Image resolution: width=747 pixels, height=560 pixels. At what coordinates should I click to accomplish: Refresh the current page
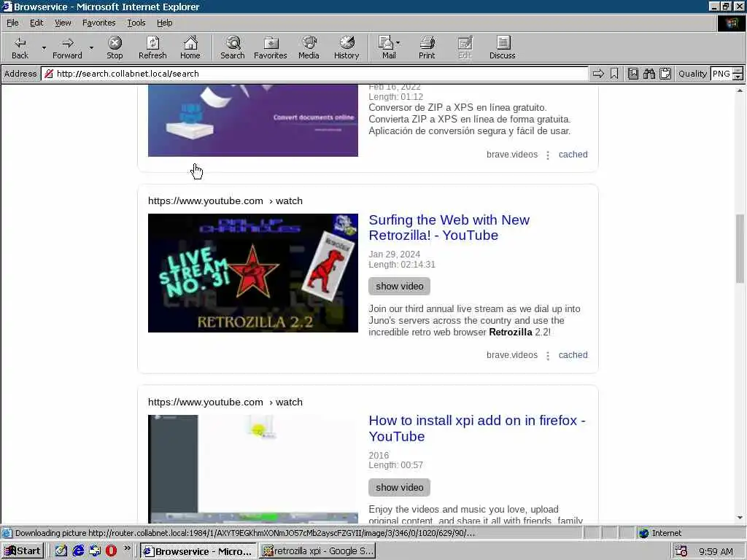152,47
